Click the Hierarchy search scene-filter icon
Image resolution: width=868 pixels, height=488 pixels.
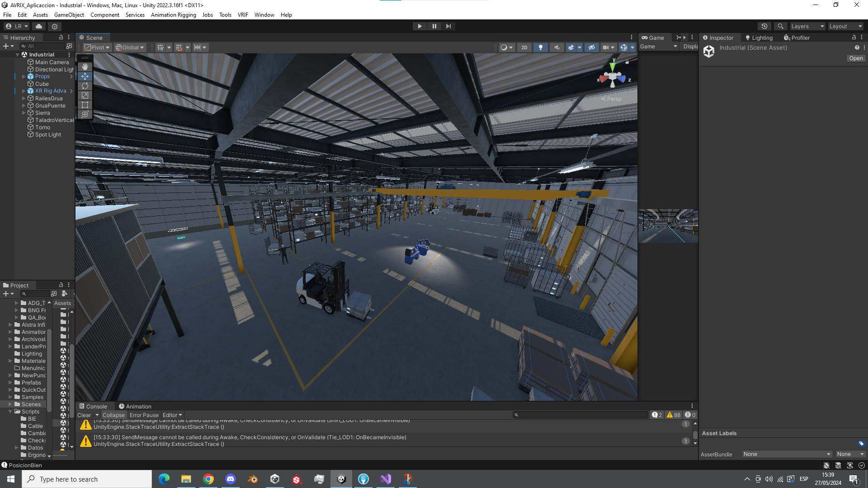[69, 46]
